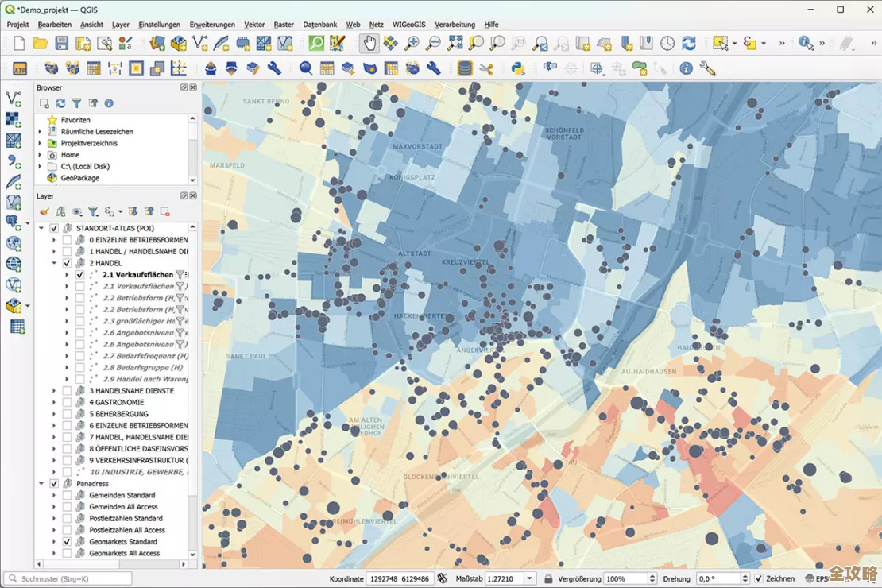Open the Vektor menu
The image size is (882, 588).
coord(254,25)
